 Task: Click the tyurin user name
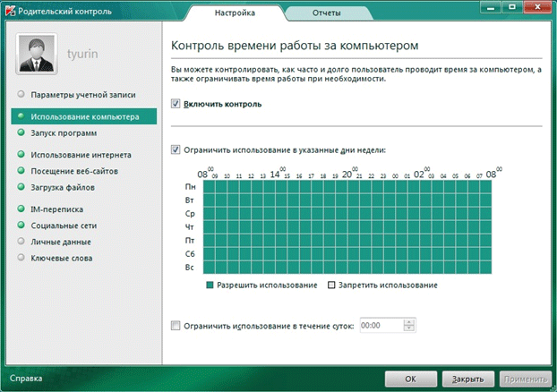(82, 54)
